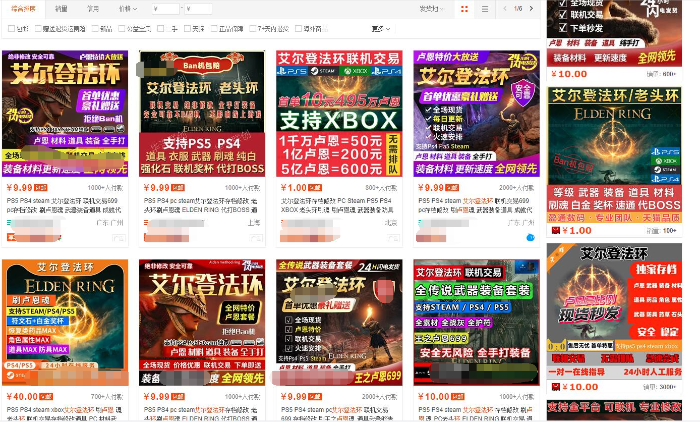Open title link of 卢恩特价大放送 product
This screenshot has width=700, height=422.
(x=475, y=205)
